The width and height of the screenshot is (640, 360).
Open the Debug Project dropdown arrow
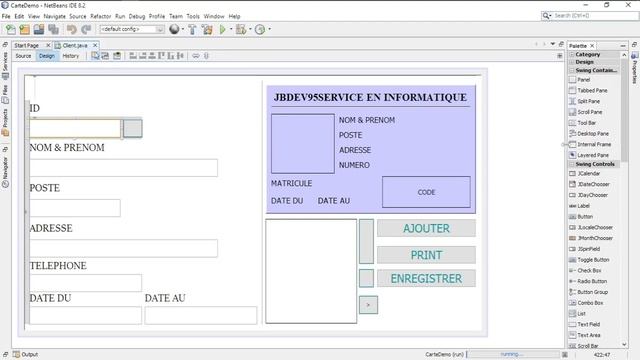tap(250, 29)
